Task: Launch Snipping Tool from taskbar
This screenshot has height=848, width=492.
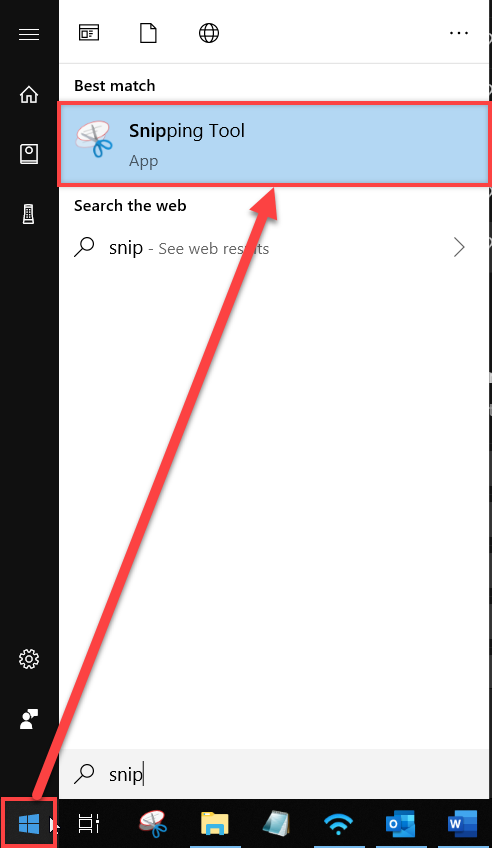Action: tap(152, 824)
